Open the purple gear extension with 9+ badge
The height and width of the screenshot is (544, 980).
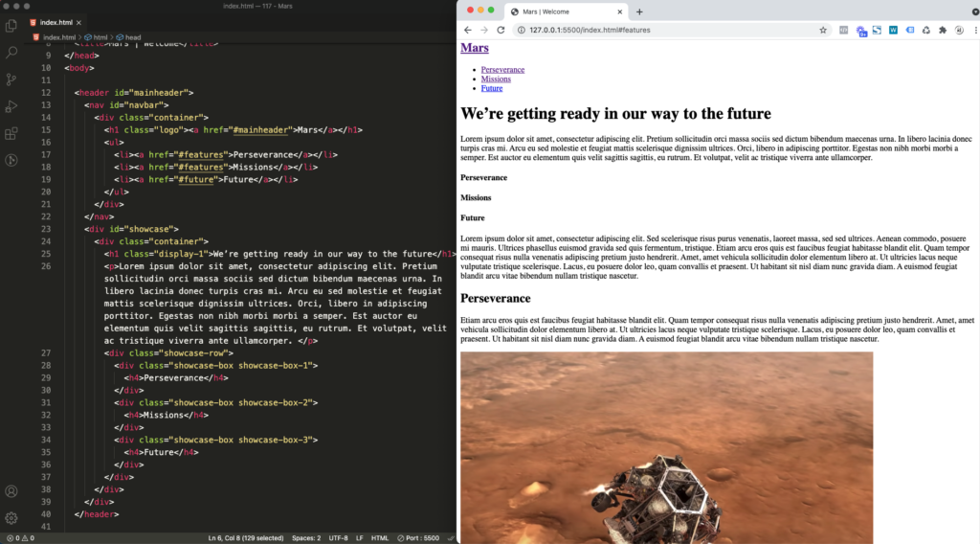click(860, 31)
